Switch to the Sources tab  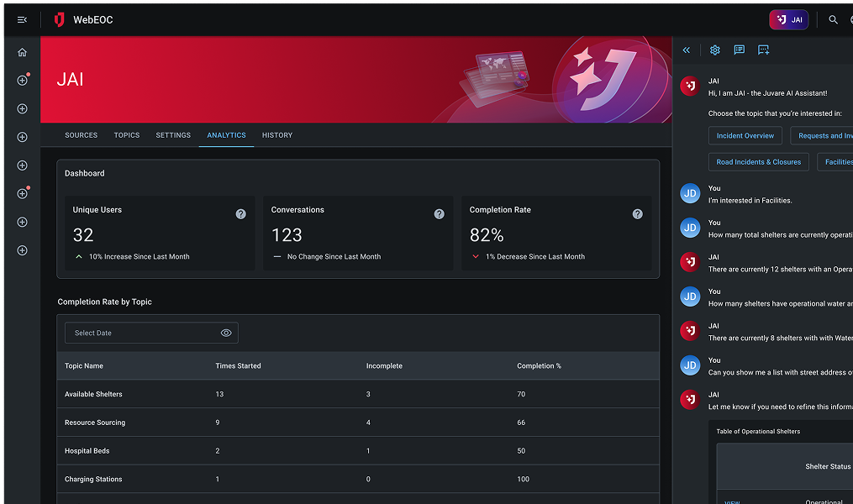pyautogui.click(x=81, y=135)
